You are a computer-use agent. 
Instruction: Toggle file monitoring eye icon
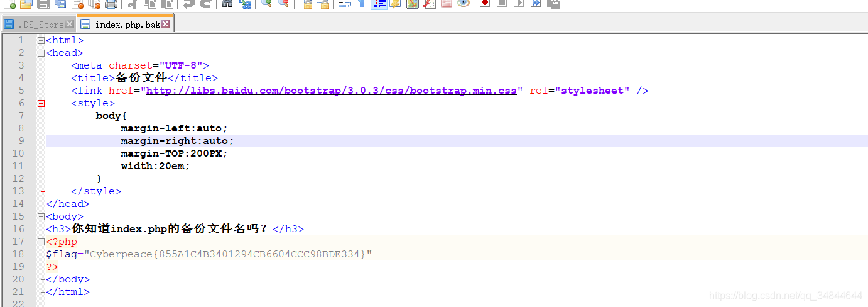tap(464, 3)
